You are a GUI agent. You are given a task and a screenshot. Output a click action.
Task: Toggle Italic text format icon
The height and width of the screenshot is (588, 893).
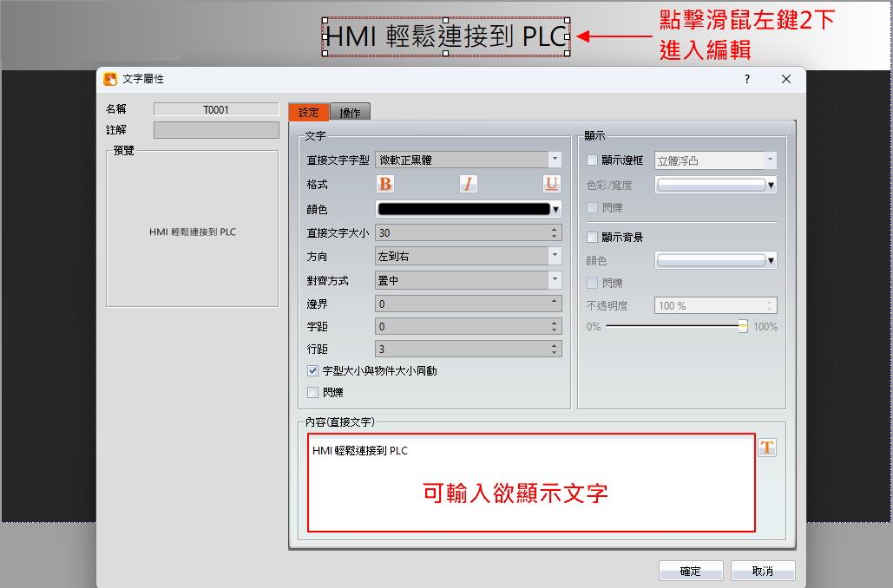pyautogui.click(x=469, y=184)
